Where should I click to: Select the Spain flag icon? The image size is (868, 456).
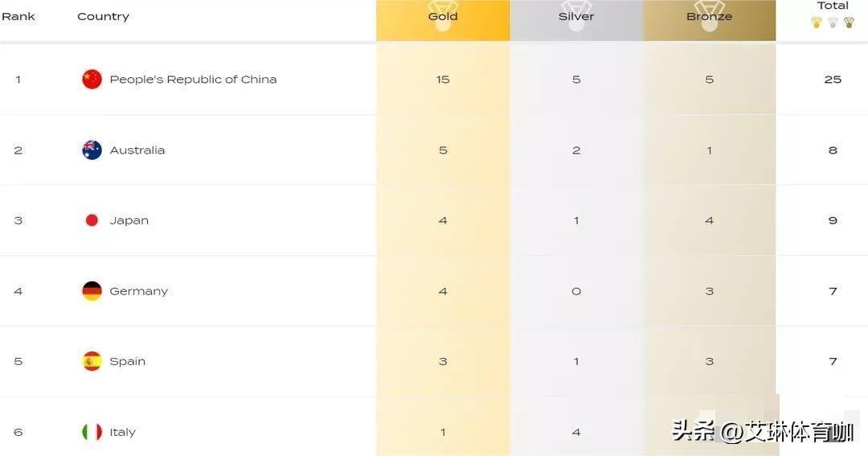click(x=92, y=361)
